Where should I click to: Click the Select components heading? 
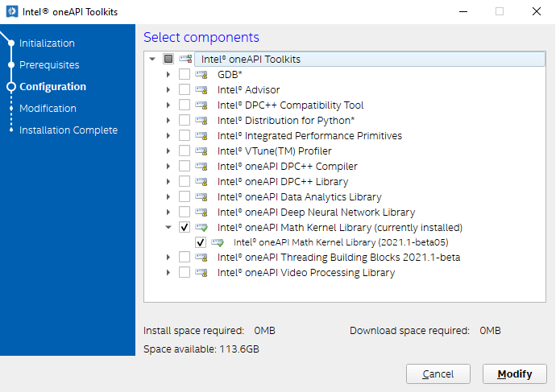(201, 37)
